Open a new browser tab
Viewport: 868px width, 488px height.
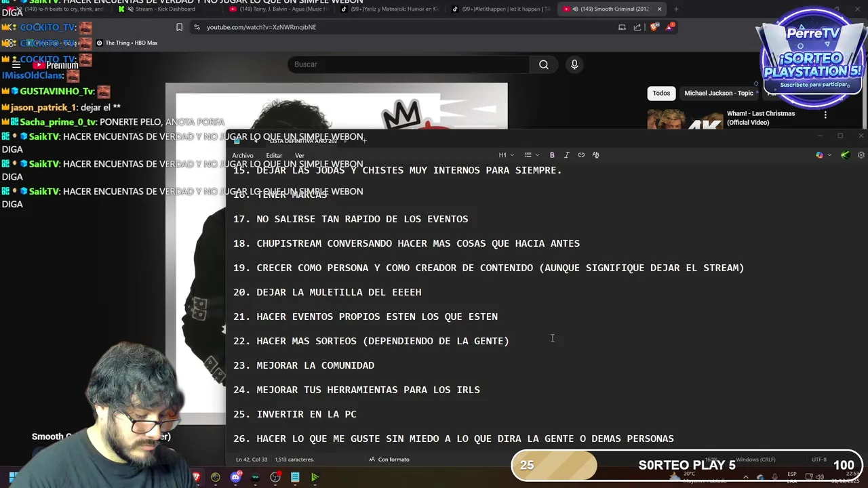pos(676,9)
